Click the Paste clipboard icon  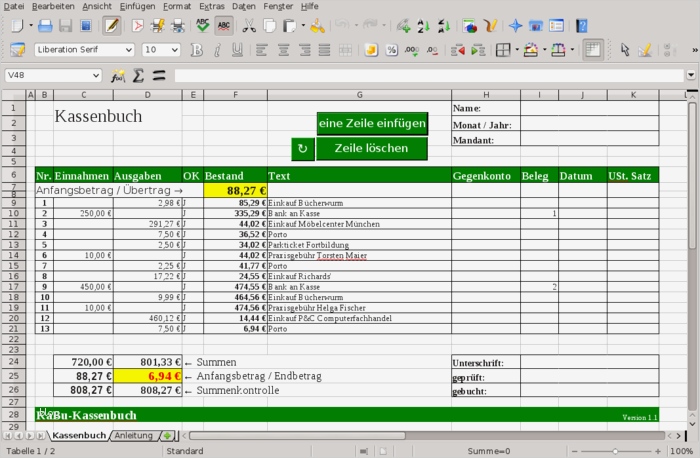click(289, 26)
